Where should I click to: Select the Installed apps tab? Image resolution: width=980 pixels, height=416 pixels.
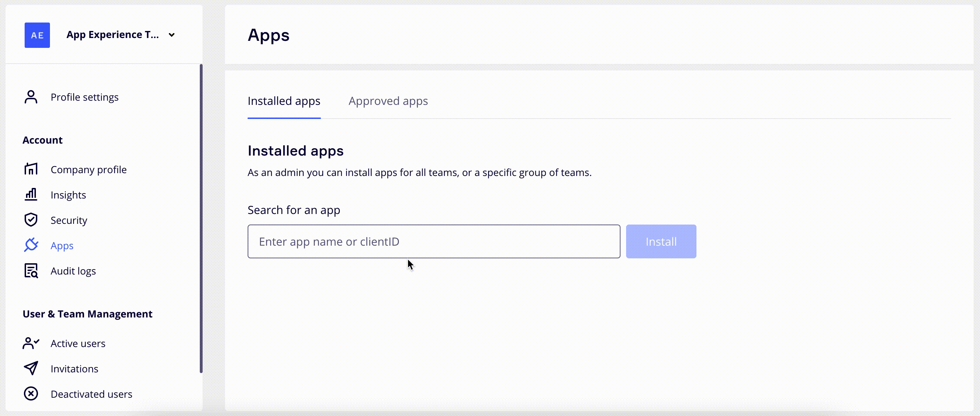[284, 101]
